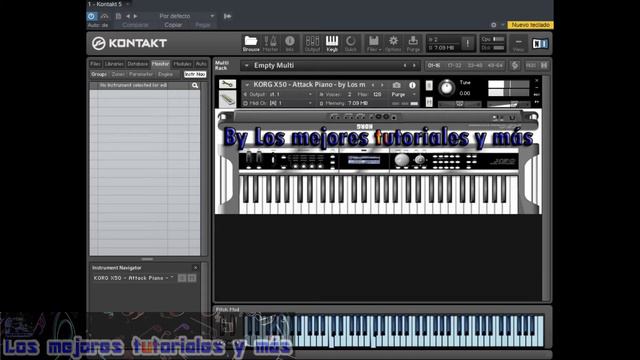Select the Engine sub-tab

click(x=165, y=74)
